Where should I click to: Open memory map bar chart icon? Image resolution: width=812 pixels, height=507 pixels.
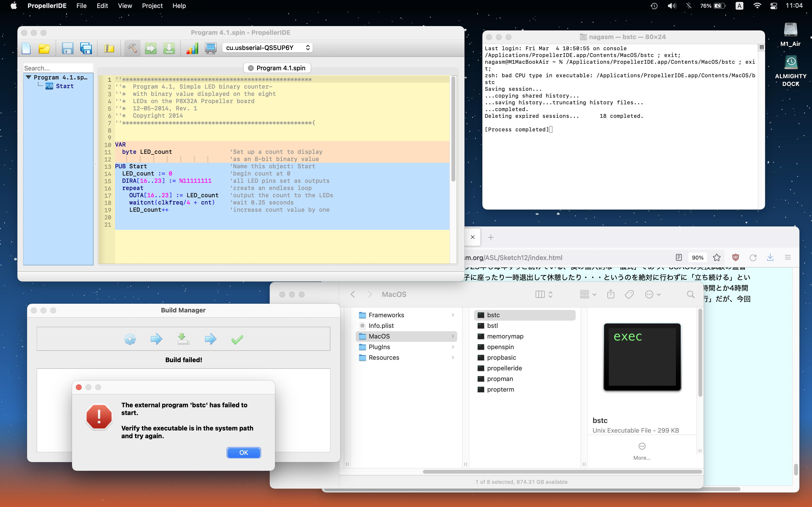(192, 48)
